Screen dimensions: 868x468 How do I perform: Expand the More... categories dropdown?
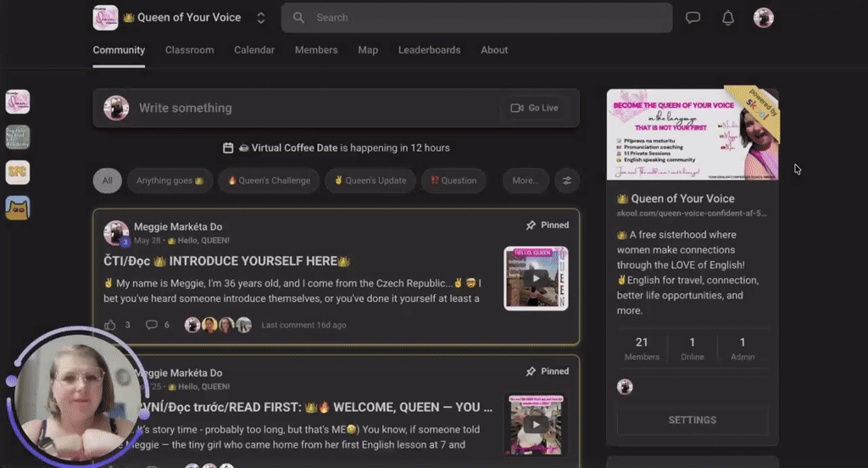[526, 181]
